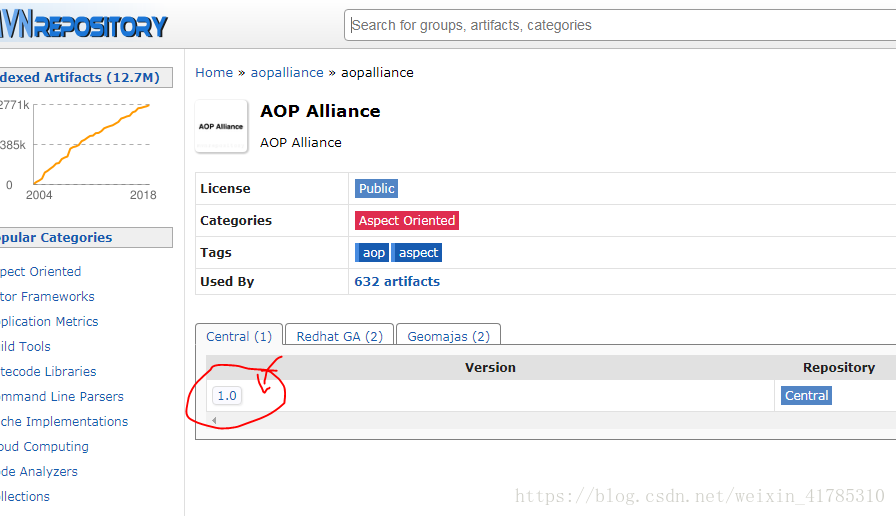Open Aspect Oriented in sidebar categories
This screenshot has width=896, height=516.
point(41,271)
